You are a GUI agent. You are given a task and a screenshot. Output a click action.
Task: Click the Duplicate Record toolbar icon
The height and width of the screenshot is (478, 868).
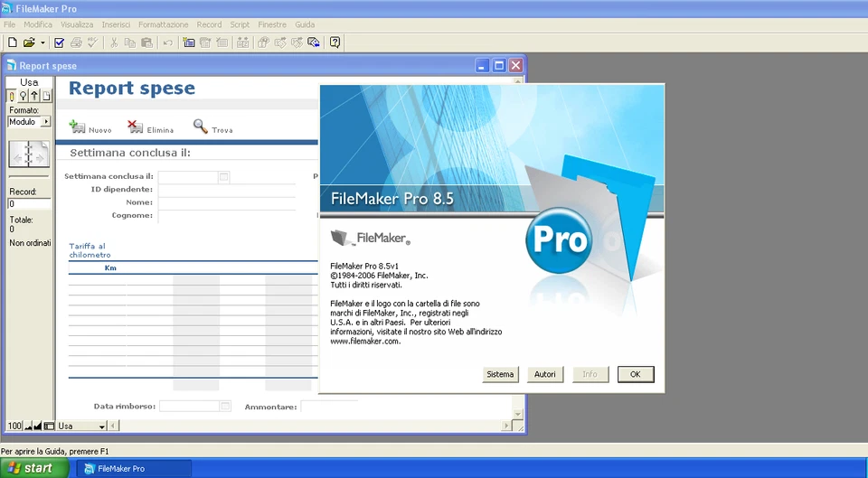[205, 42]
